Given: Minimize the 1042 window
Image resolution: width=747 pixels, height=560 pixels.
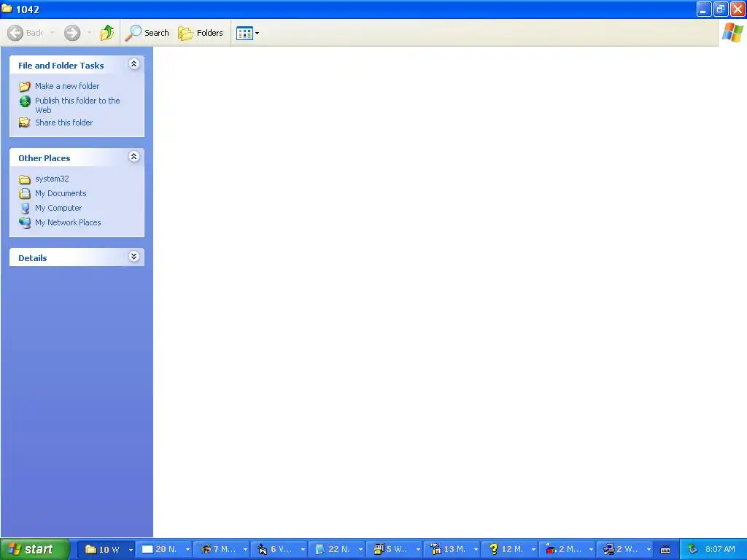Looking at the screenshot, I should 704,9.
